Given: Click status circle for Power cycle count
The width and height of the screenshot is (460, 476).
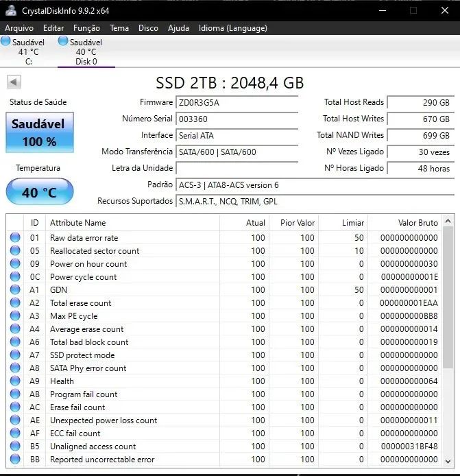Looking at the screenshot, I should (x=15, y=276).
